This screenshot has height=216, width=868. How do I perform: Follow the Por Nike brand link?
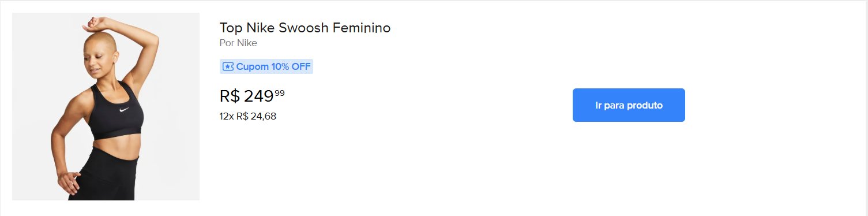tap(238, 43)
